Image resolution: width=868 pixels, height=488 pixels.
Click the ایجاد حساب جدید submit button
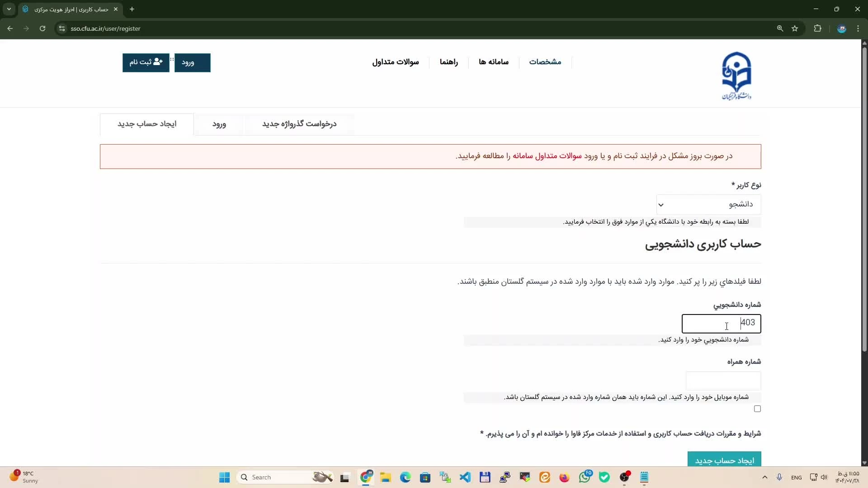[724, 460]
